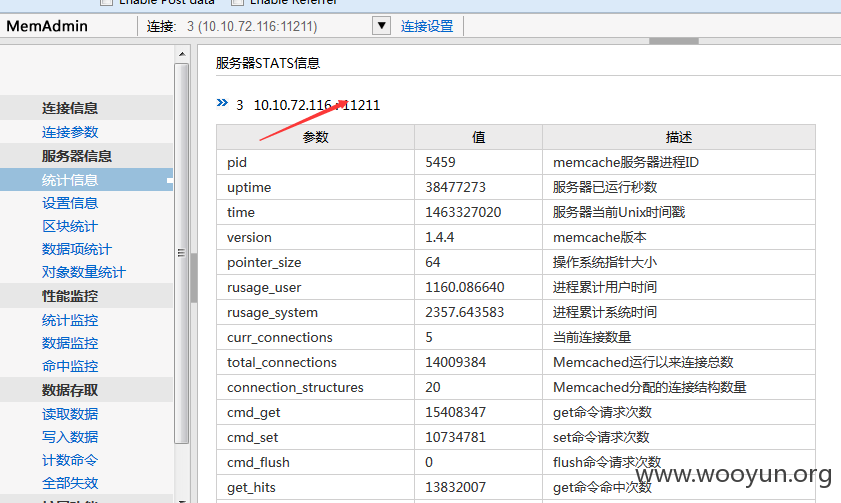The image size is (841, 503).
Task: Select 统计信息 in sidebar
Action: click(x=70, y=180)
